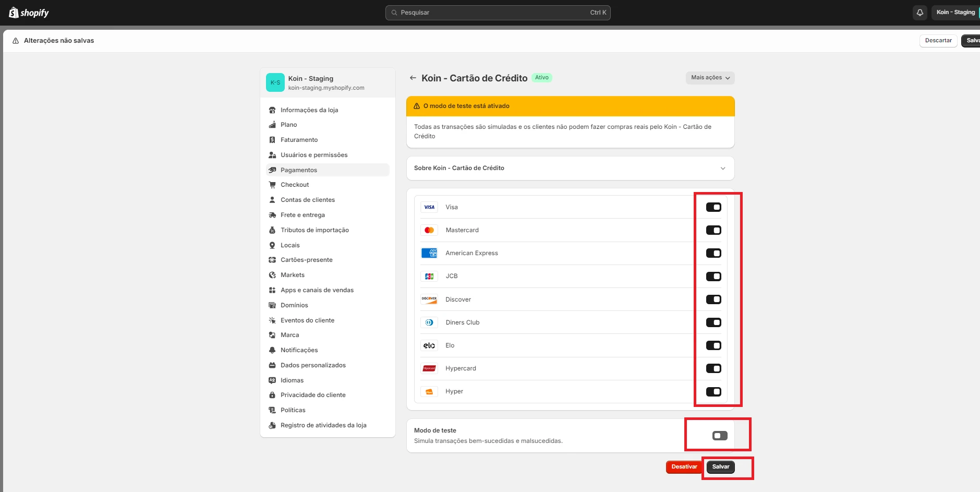Toggle the Diners Club switch
The image size is (980, 492).
713,322
